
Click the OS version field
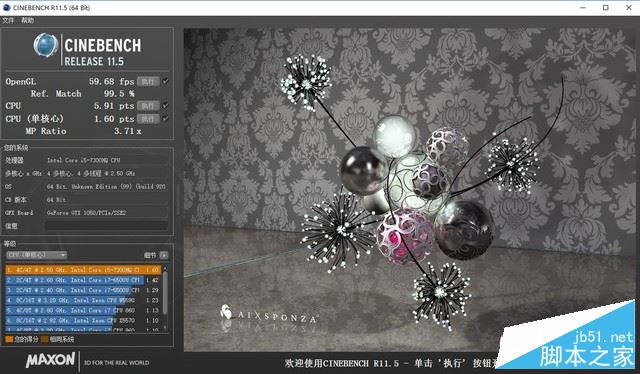pos(107,187)
